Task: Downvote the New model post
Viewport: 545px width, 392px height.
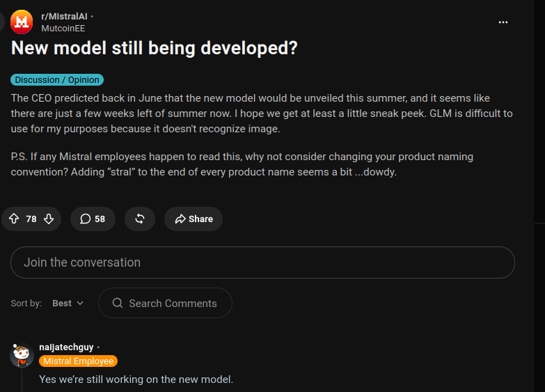Action: pyautogui.click(x=49, y=219)
